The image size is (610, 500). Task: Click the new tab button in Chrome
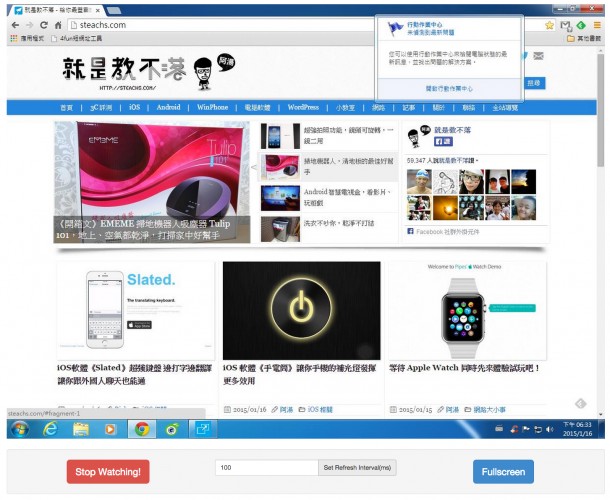tap(114, 10)
